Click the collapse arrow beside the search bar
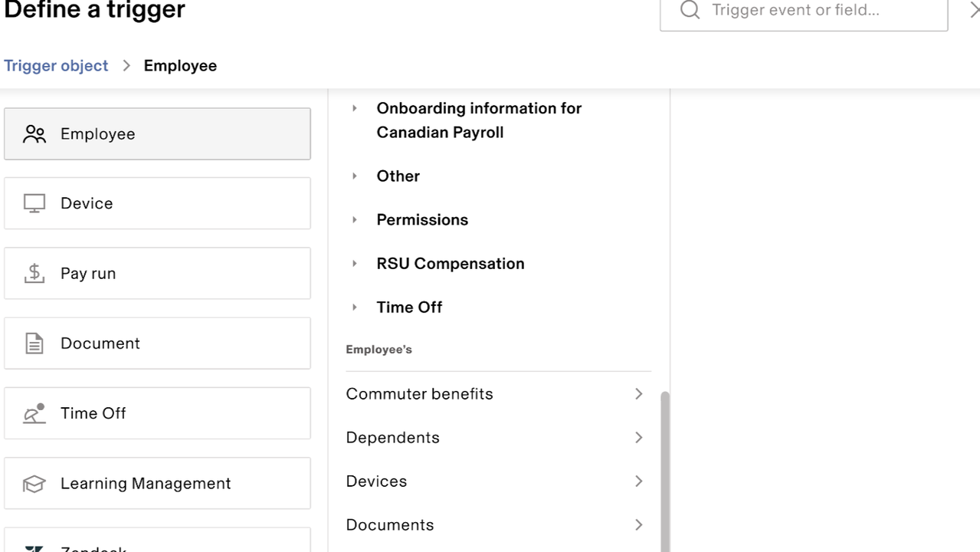980x552 pixels. click(x=975, y=10)
